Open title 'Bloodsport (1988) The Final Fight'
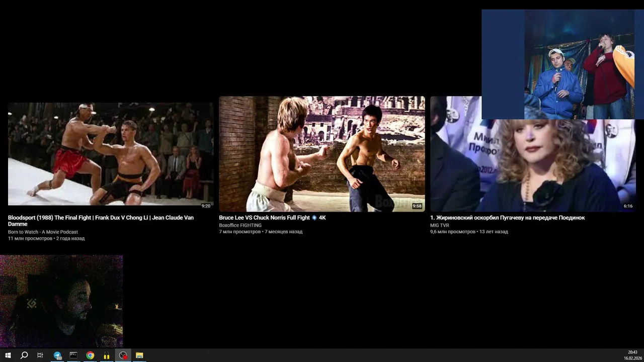The height and width of the screenshot is (362, 644). [101, 221]
